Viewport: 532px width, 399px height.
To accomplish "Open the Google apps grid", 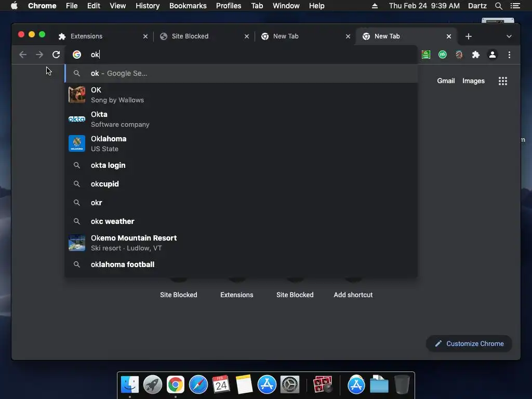I will click(x=503, y=81).
